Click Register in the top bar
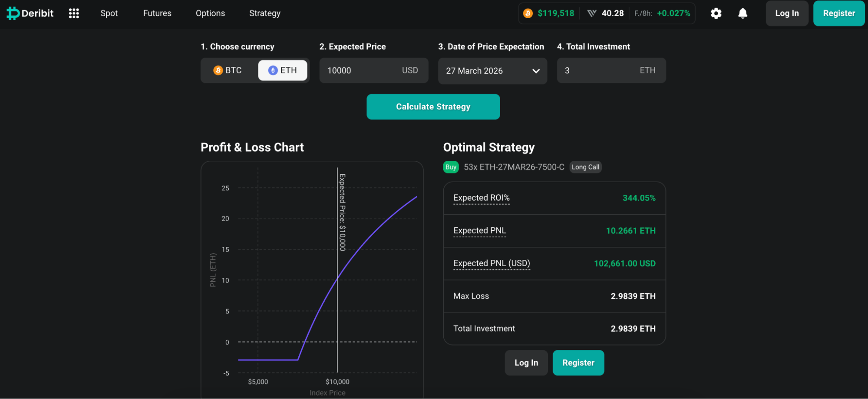Screen dimensions: 868x399 click(x=838, y=13)
